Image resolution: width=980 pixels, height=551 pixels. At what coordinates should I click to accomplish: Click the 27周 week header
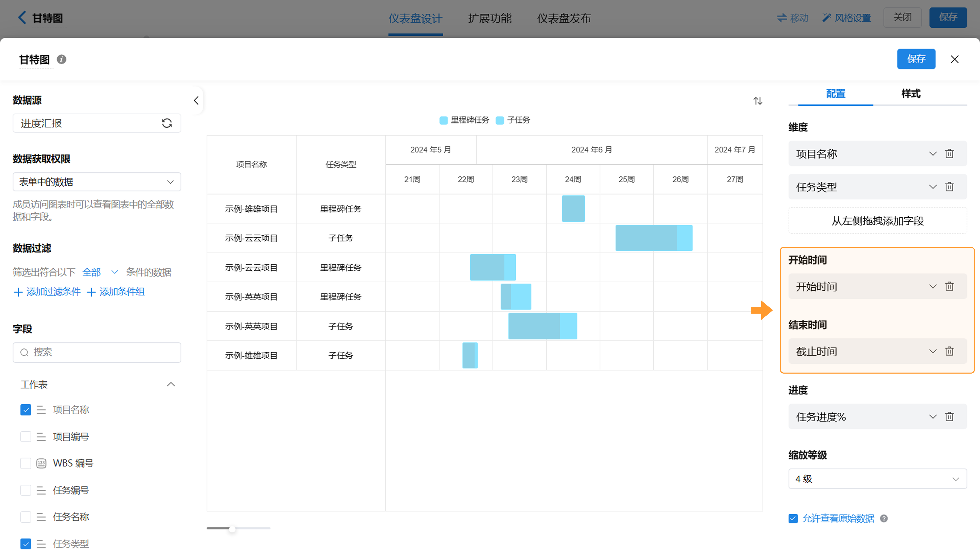735,179
